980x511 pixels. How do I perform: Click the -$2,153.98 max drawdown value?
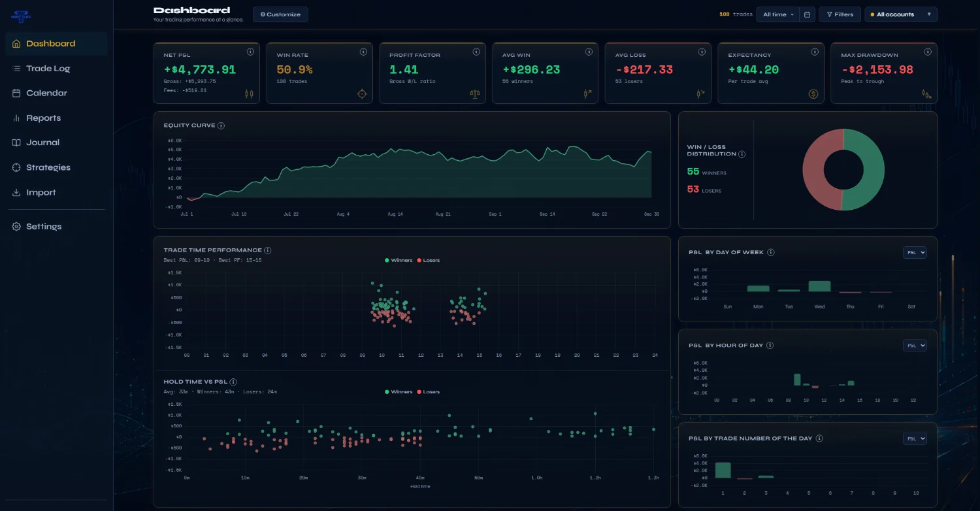point(877,70)
